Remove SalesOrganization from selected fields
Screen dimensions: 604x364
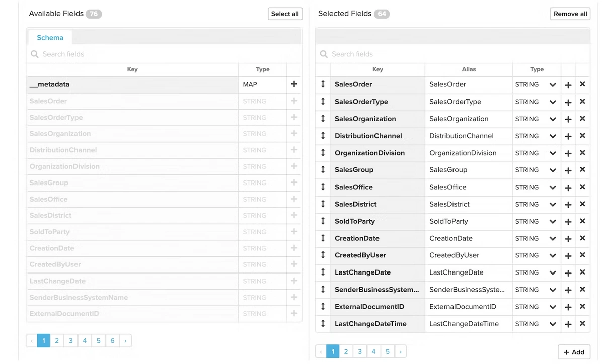(x=582, y=119)
